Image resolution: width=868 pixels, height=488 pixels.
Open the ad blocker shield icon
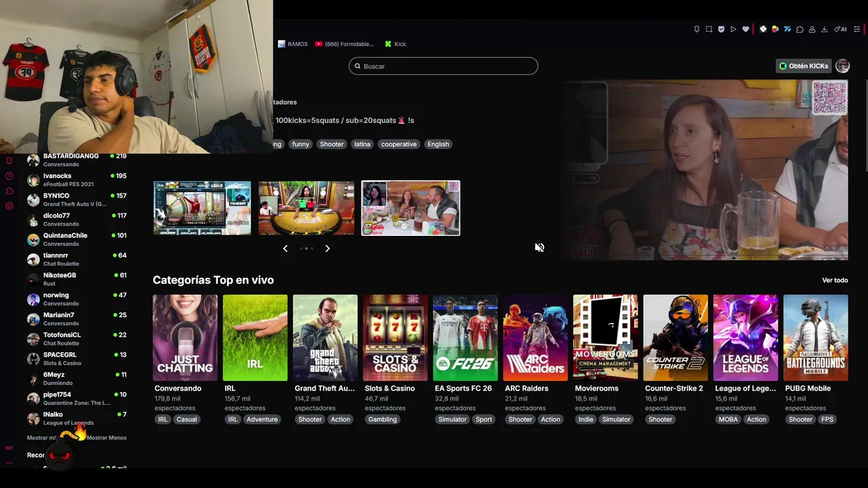pyautogui.click(x=721, y=29)
